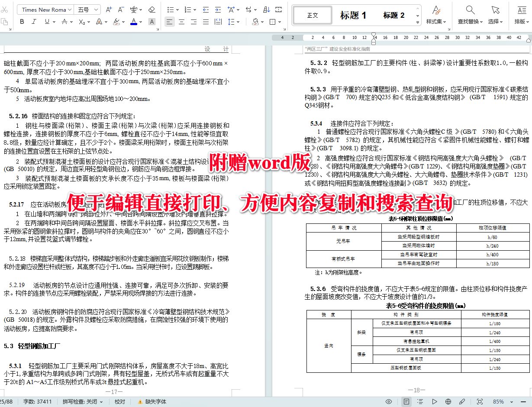Image resolution: width=532 pixels, height=407 pixels.
Task: Apply align right to paragraph
Action: 194,21
